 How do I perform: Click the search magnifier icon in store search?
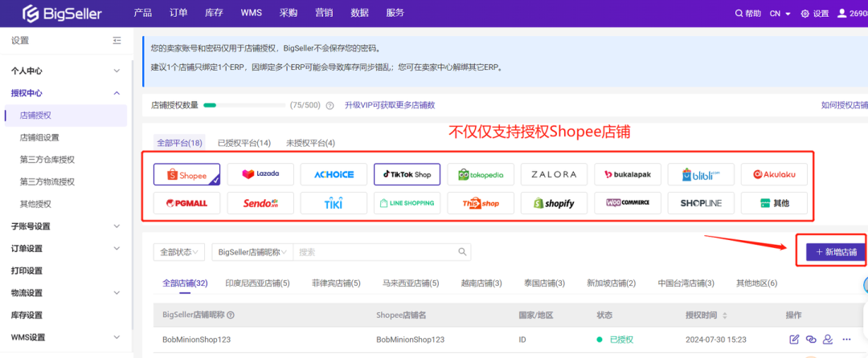pos(462,252)
